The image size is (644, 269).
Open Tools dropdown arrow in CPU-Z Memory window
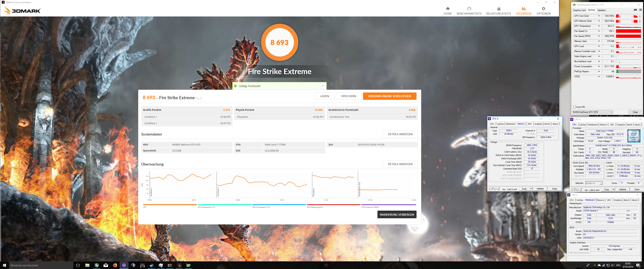[x=531, y=189]
